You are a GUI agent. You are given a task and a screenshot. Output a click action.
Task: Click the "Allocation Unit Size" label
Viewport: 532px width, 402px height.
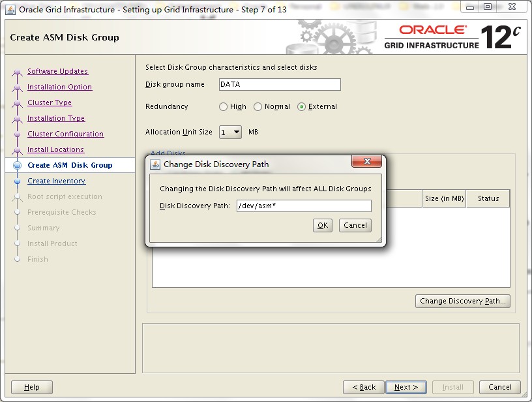tap(179, 132)
